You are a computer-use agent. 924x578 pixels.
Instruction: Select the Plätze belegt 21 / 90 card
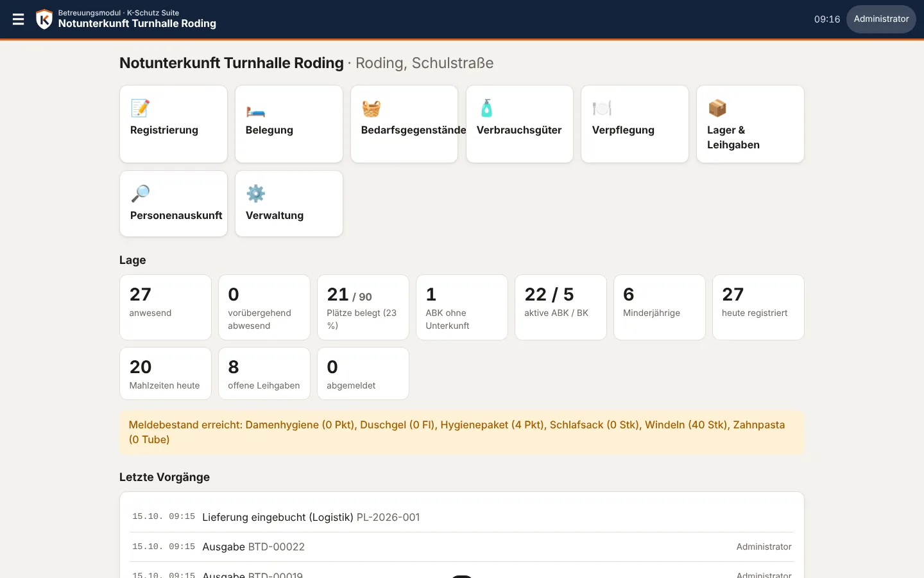363,307
